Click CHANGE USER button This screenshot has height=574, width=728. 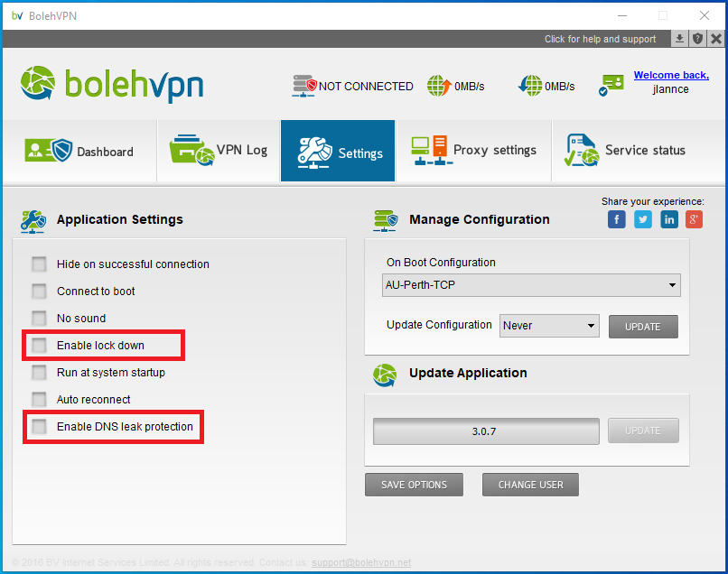530,485
